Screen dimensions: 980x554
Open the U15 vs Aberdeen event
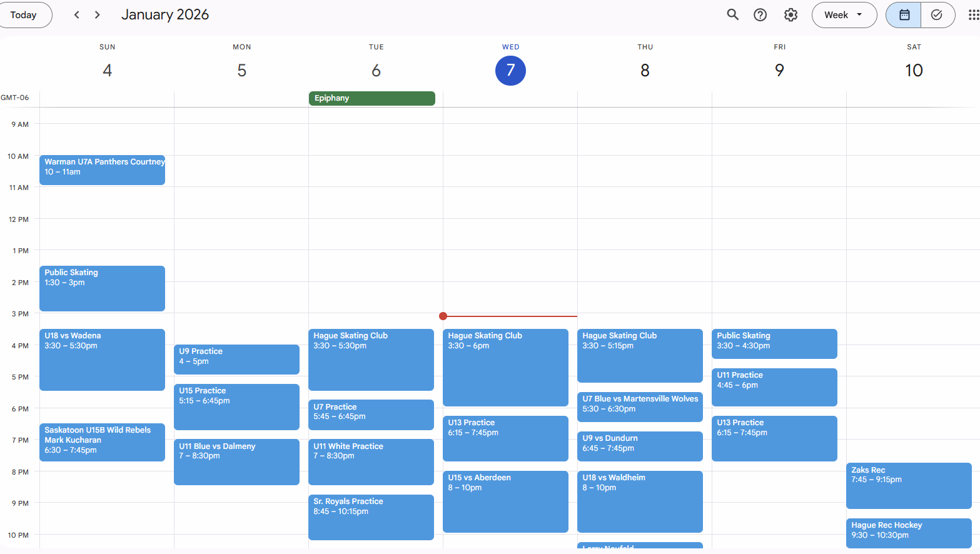(x=505, y=501)
